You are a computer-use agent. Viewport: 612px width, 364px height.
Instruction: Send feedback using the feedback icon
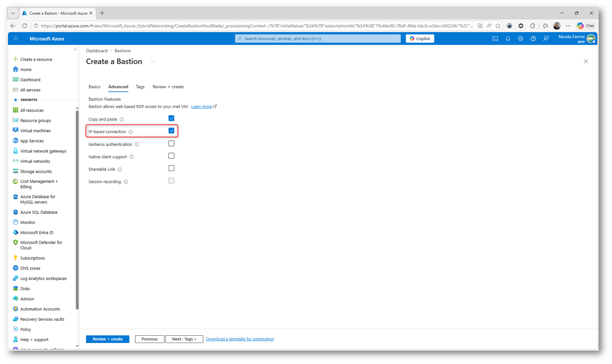tap(546, 38)
